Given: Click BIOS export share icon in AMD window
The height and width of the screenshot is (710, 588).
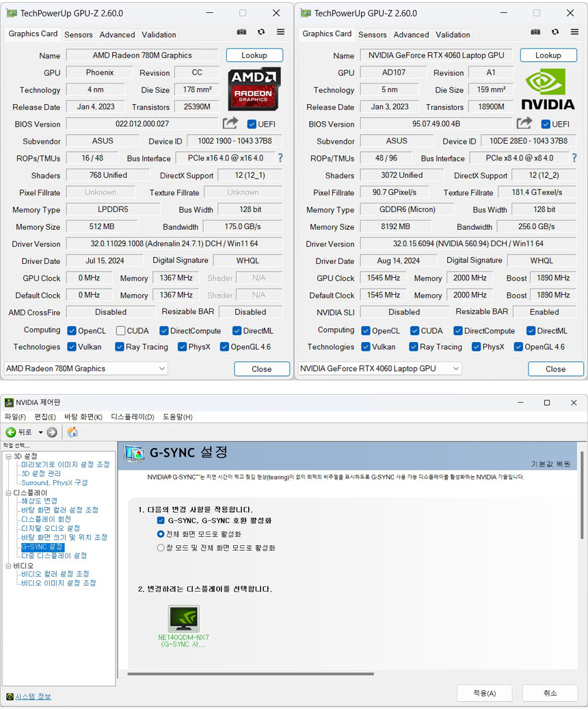Looking at the screenshot, I should (x=230, y=122).
